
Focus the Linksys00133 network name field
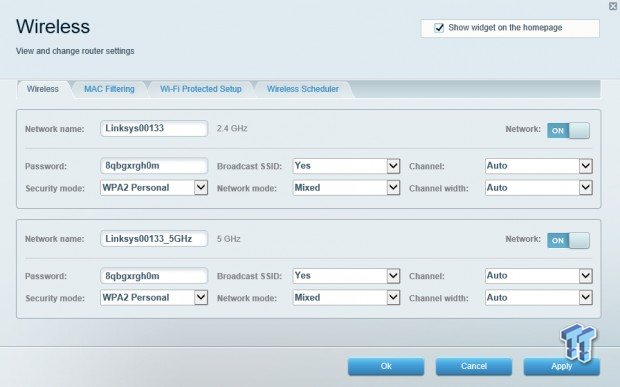click(154, 128)
